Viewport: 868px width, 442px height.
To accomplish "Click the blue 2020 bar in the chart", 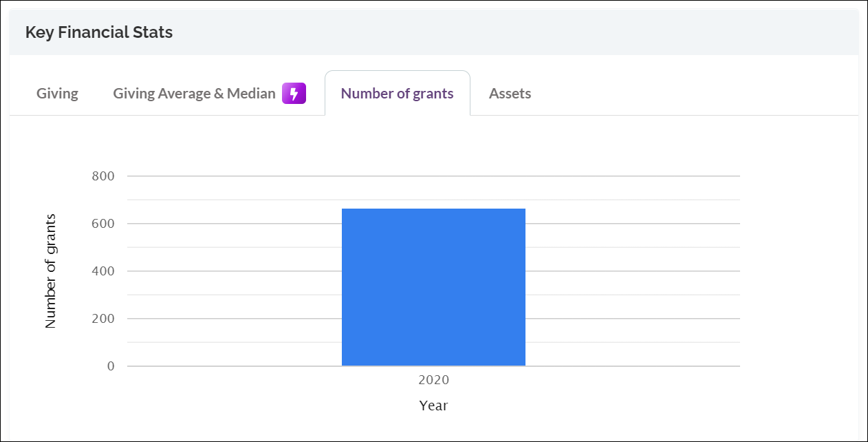I will pyautogui.click(x=433, y=286).
